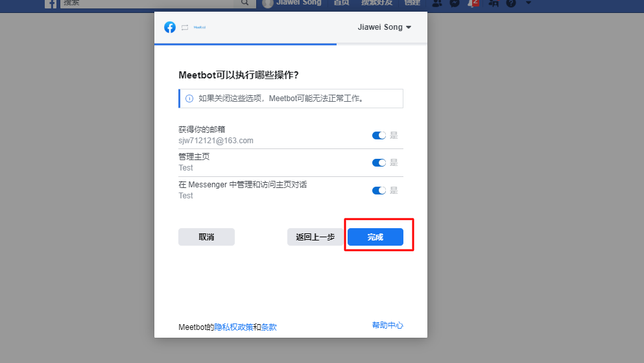
Task: Go to 首页 in the top navigation
Action: click(x=341, y=3)
